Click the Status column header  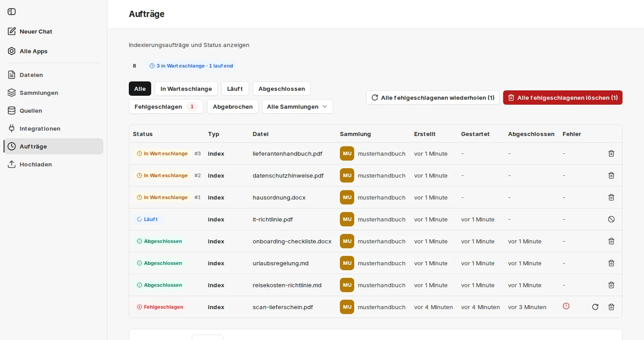(x=143, y=134)
